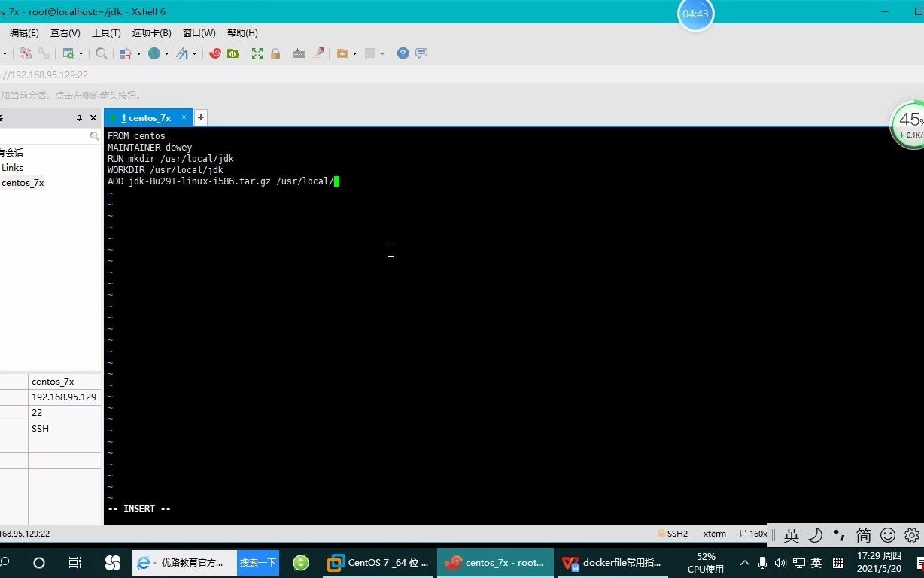Select the full screen icon in the toolbar
Viewport: 924px width, 578px height.
pos(257,53)
